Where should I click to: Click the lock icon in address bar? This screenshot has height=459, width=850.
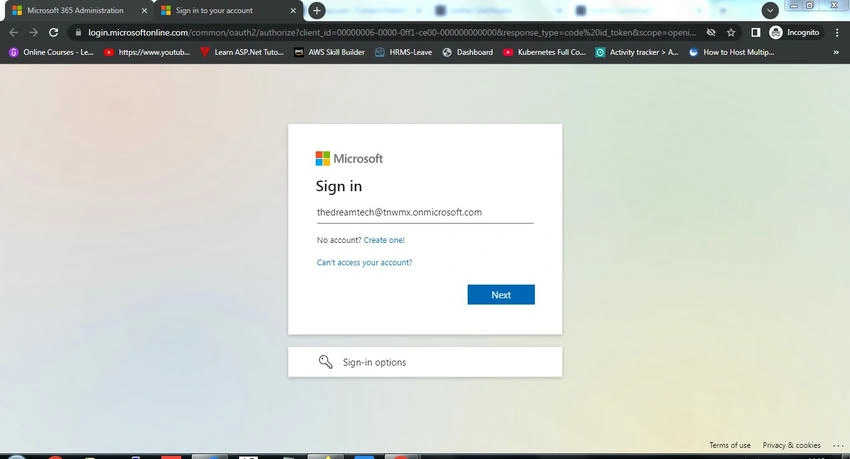tap(79, 33)
